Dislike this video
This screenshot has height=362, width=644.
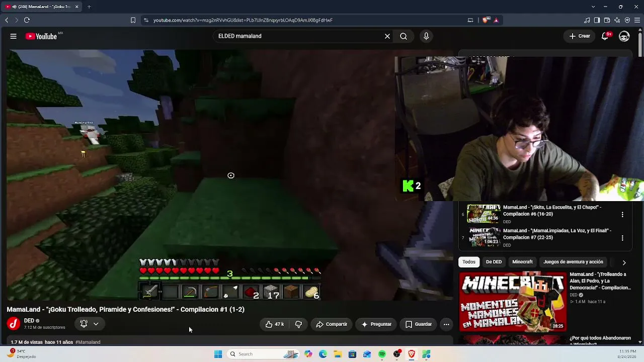[x=298, y=324]
